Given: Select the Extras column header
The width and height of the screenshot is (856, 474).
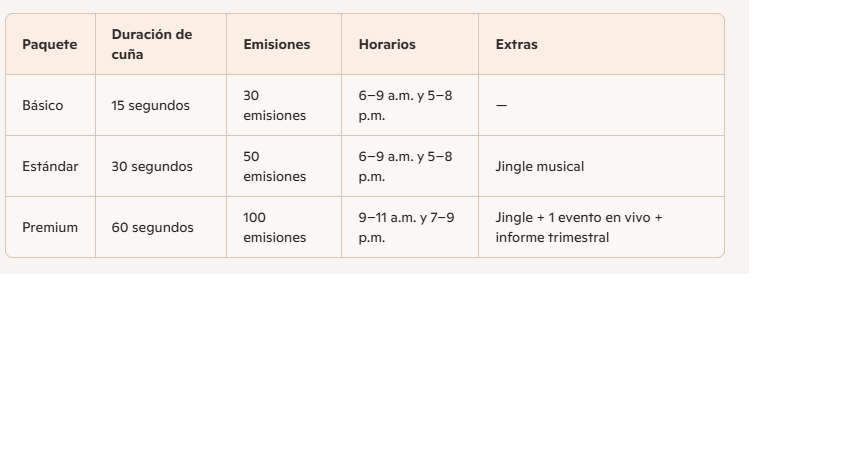Looking at the screenshot, I should 516,45.
